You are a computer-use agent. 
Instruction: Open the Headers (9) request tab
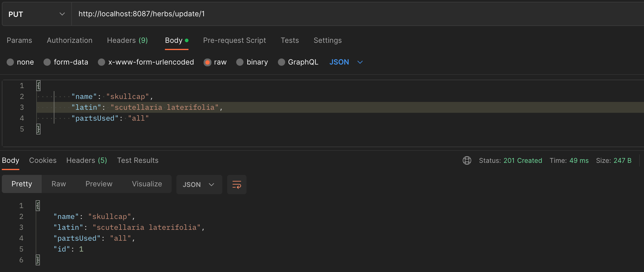point(127,40)
